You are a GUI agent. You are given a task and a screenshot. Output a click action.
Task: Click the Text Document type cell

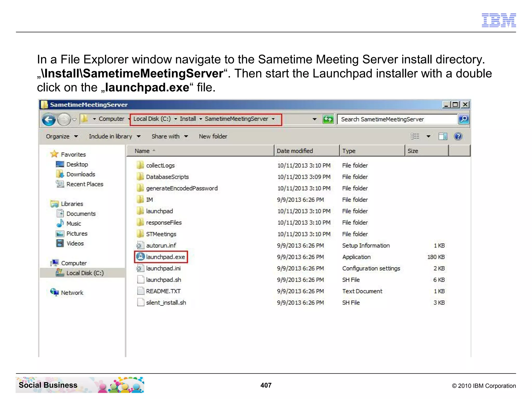pyautogui.click(x=362, y=291)
